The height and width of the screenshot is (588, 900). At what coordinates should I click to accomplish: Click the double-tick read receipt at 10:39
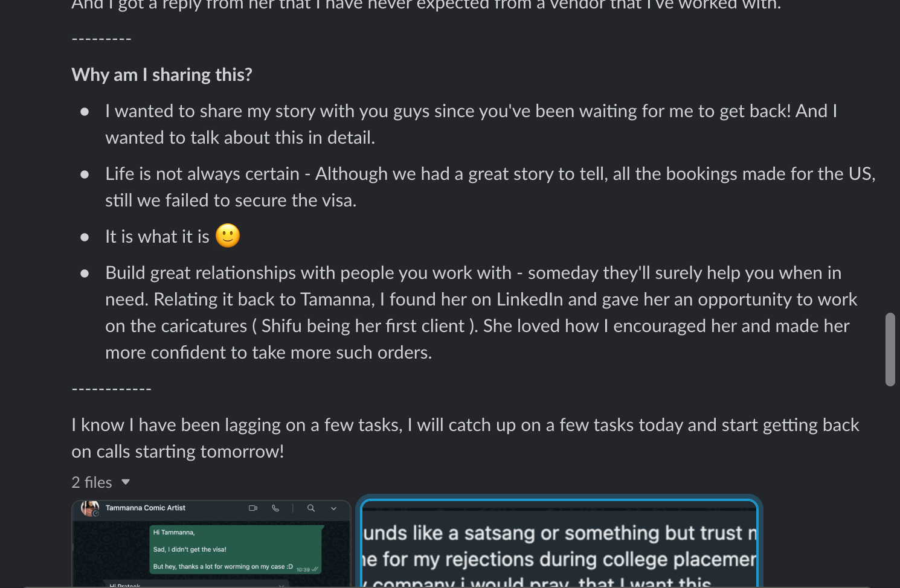(x=315, y=569)
